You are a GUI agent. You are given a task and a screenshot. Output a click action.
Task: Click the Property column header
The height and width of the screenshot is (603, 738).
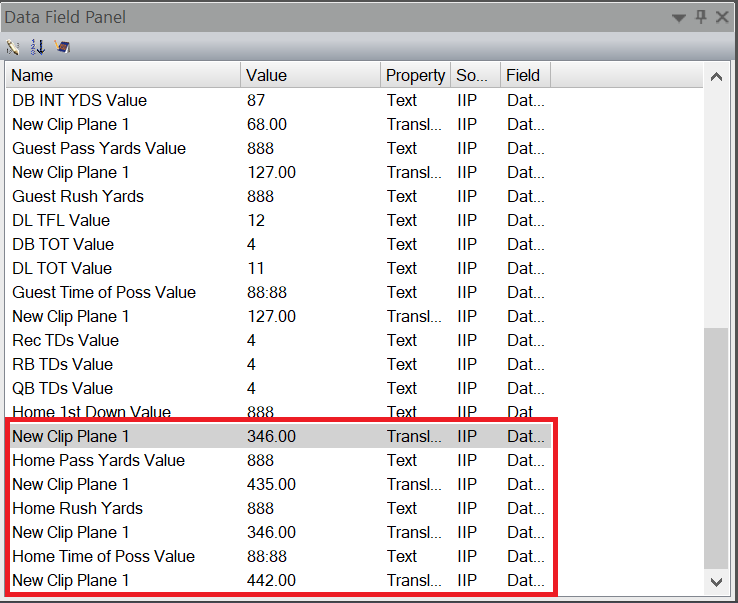(415, 75)
